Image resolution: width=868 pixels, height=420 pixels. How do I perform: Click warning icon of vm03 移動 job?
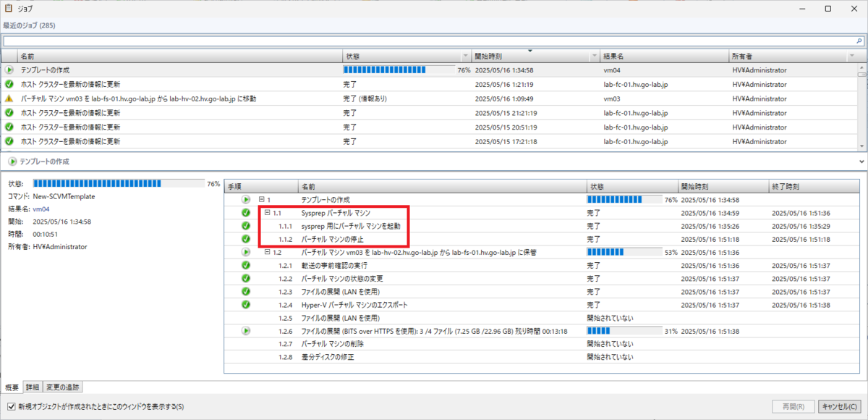pos(9,98)
